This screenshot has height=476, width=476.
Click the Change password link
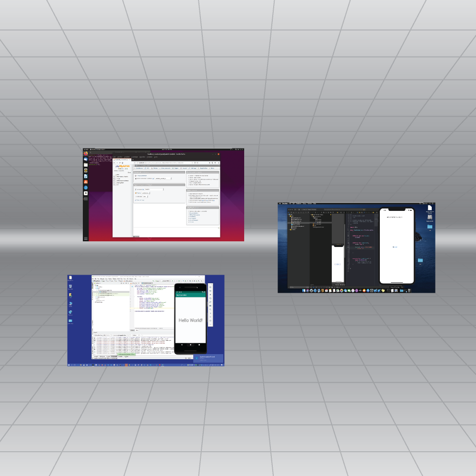[x=141, y=176]
